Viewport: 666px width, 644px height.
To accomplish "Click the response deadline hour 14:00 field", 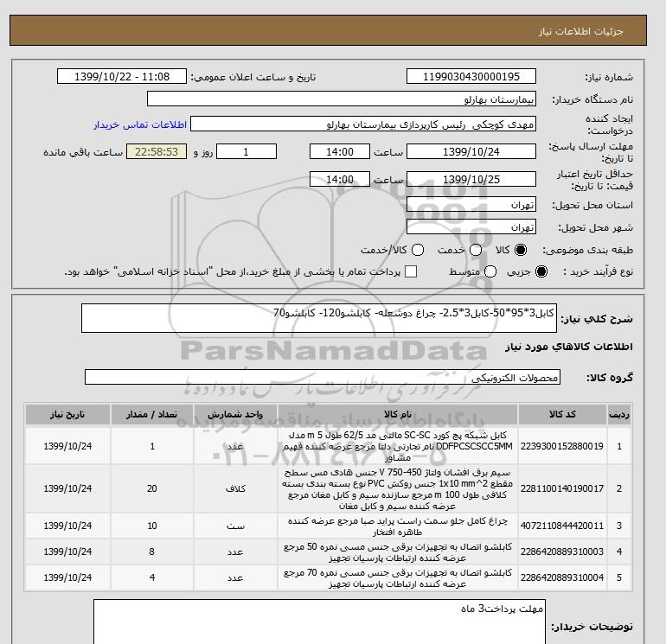I will coord(340,151).
